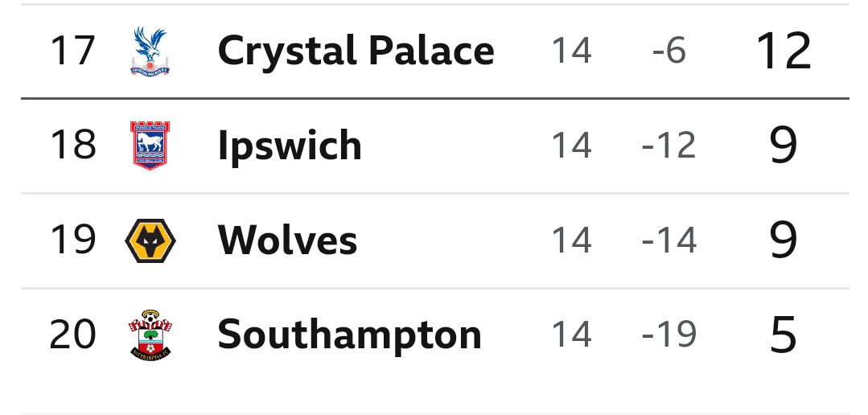
Task: Select position number 19 in table
Action: coord(72,240)
